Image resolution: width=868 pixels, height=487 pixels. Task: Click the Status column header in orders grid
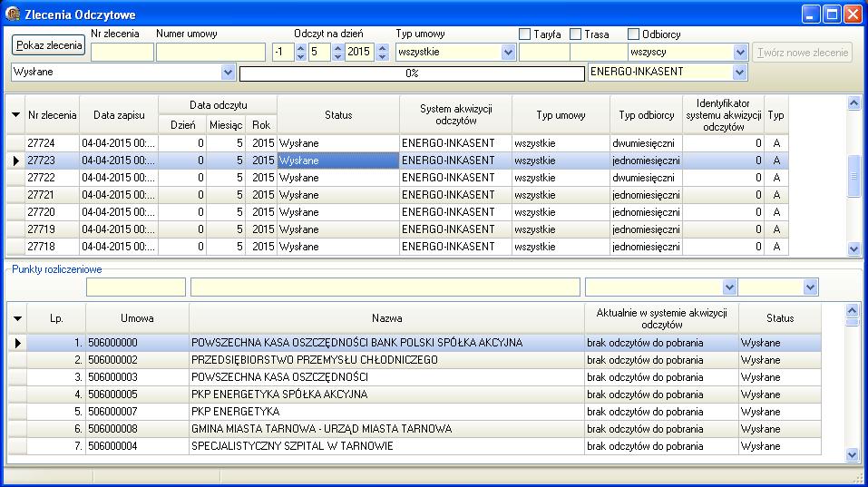coord(338,115)
